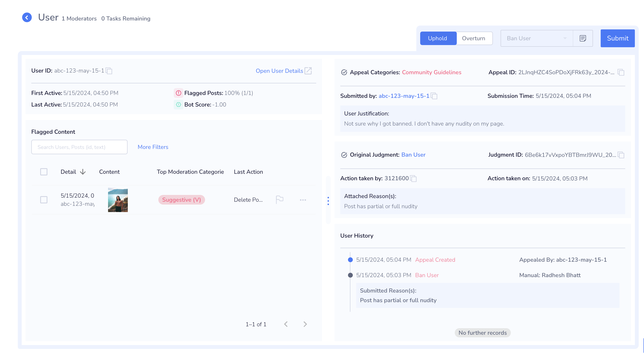644x360 pixels.
Task: Click the back navigation arrow at top left
Action: [26, 17]
